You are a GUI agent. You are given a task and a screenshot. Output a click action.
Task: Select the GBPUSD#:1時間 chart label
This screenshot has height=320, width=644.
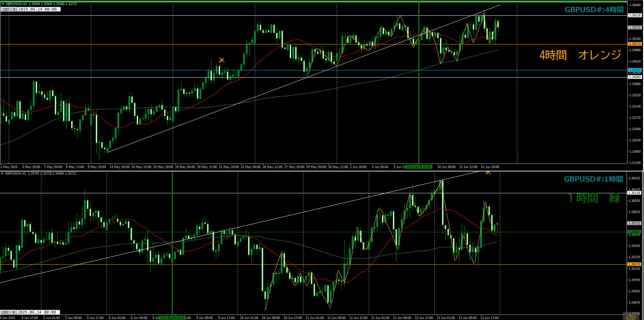pyautogui.click(x=593, y=179)
